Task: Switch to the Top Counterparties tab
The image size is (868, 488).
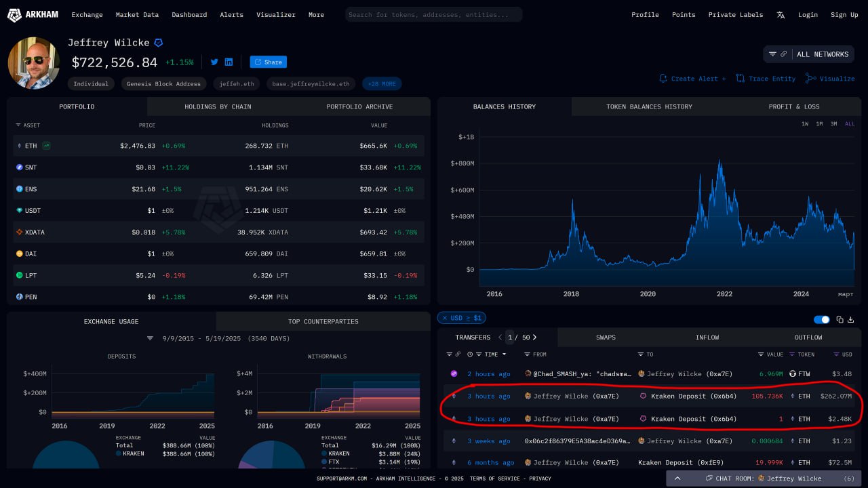Action: [323, 321]
